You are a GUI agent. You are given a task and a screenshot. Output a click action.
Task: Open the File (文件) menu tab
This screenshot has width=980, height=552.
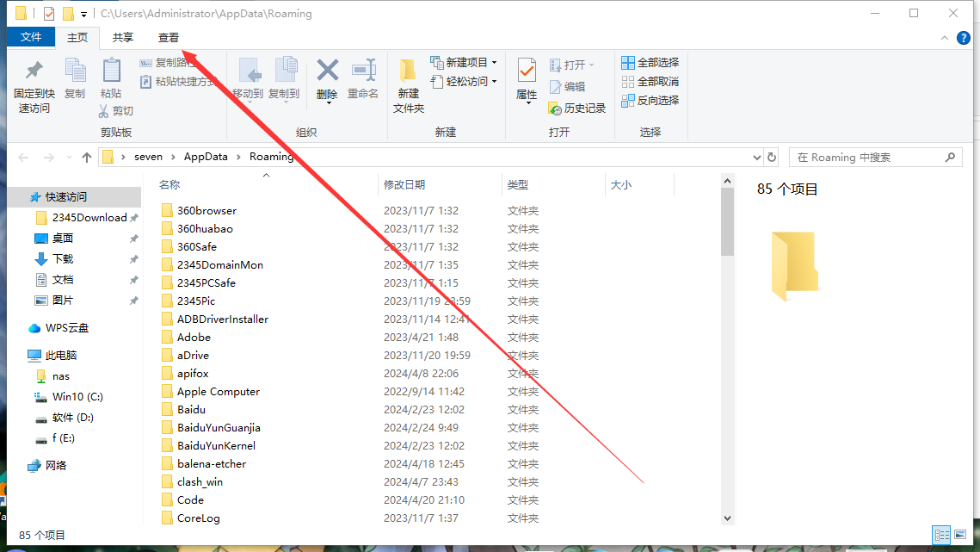(x=31, y=38)
